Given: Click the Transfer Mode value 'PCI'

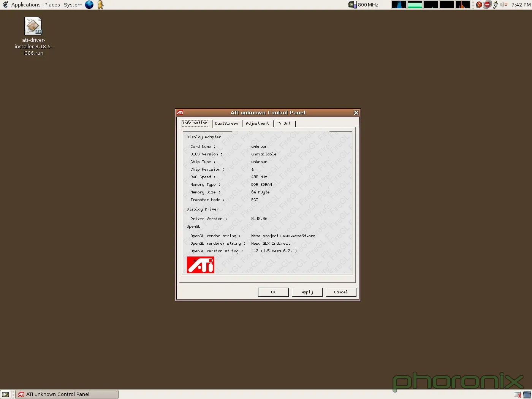Looking at the screenshot, I should pos(255,200).
